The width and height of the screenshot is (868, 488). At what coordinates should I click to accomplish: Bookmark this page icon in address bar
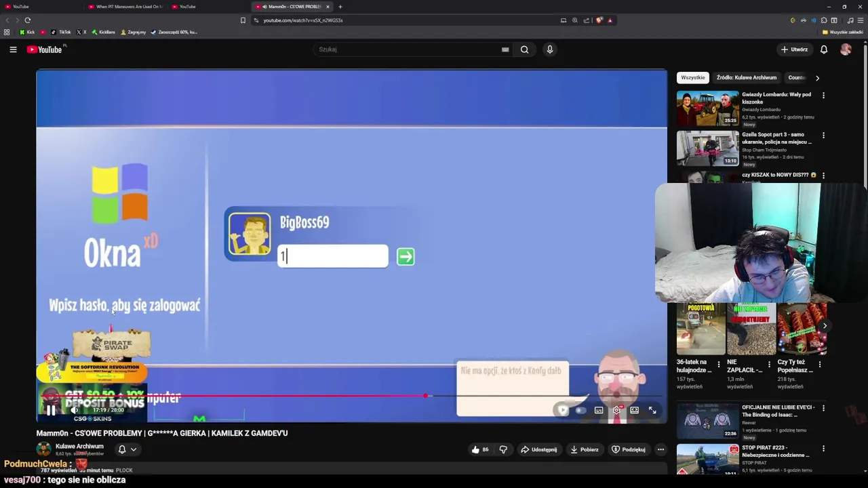click(243, 20)
